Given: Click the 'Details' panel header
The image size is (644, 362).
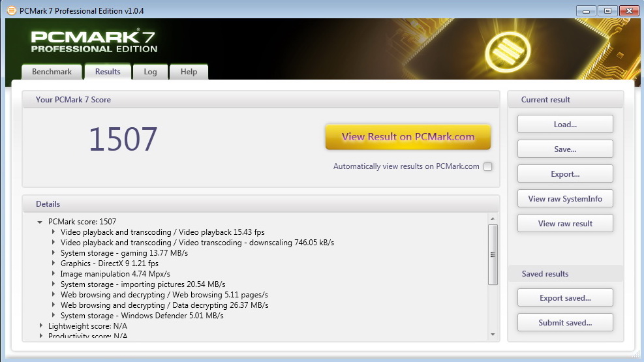Looking at the screenshot, I should point(48,204).
